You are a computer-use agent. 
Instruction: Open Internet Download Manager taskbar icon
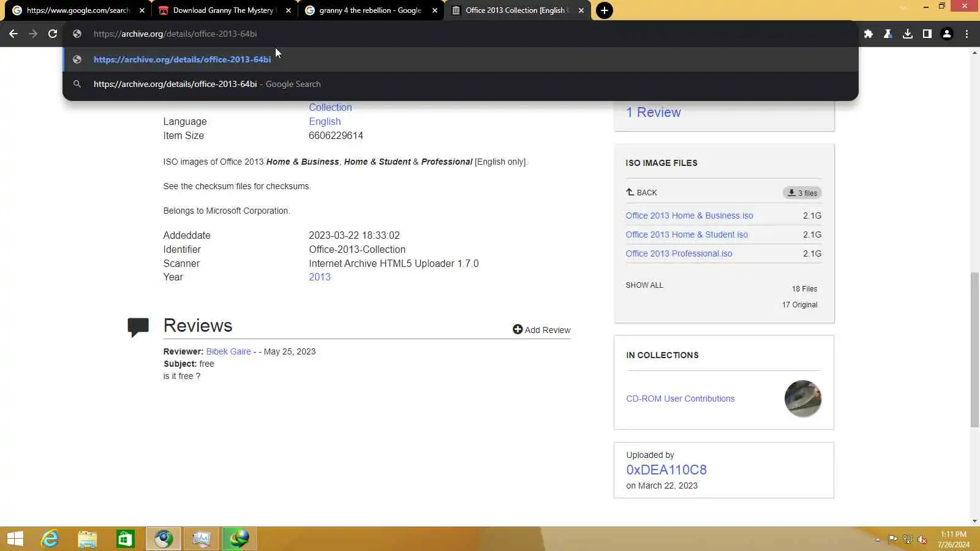pyautogui.click(x=239, y=539)
